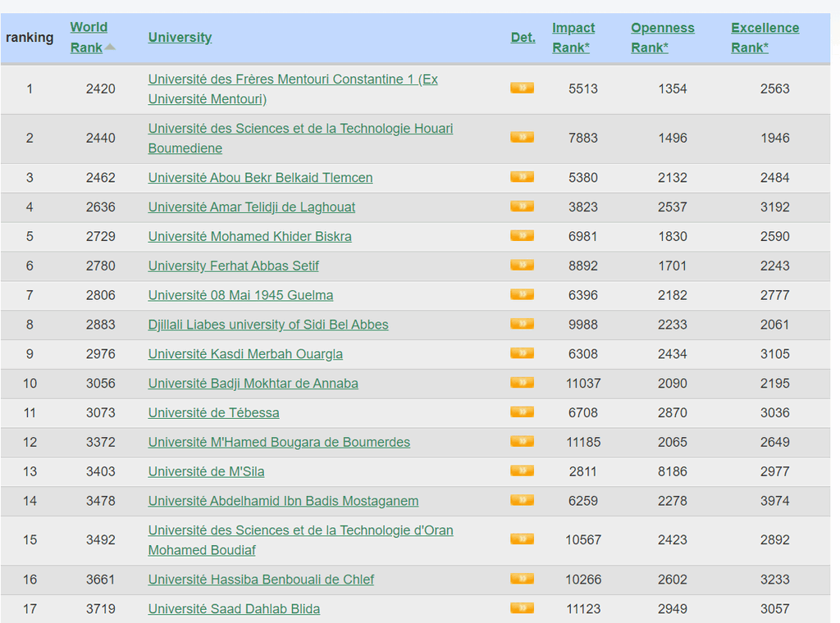
Task: Select world rank value 2420
Action: [x=101, y=89]
